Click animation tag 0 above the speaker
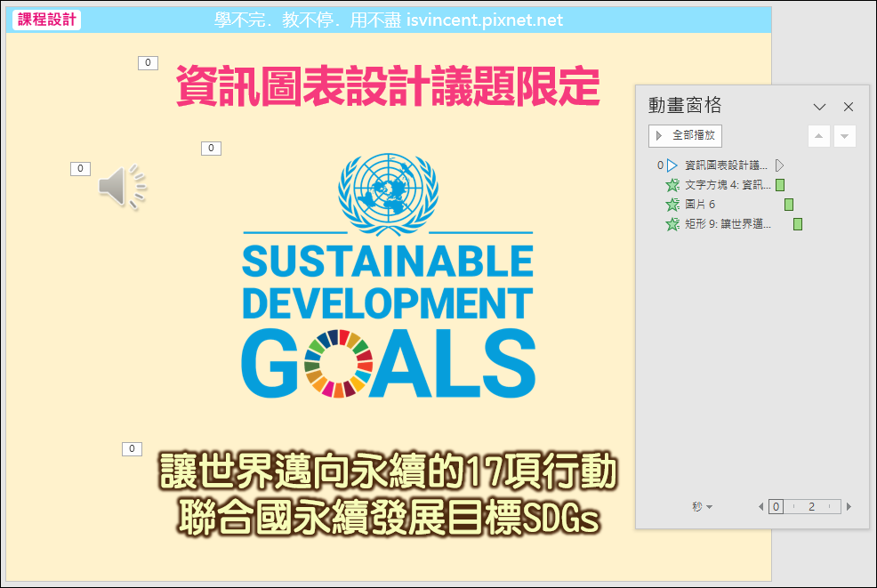877x588 pixels. [x=81, y=168]
